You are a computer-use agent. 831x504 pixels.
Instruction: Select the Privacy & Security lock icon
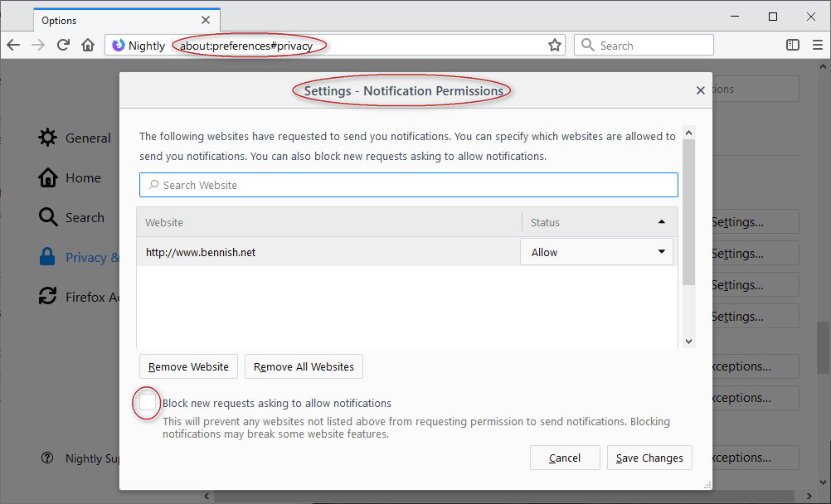coord(47,257)
